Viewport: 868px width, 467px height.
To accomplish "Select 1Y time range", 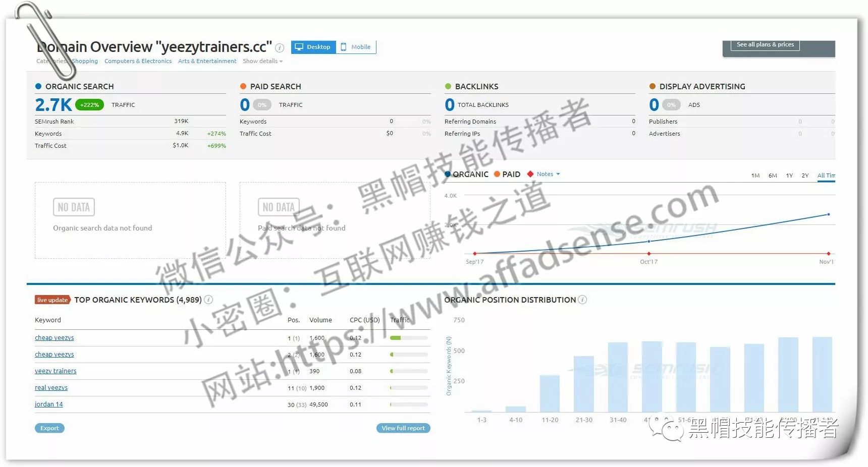I will [789, 176].
